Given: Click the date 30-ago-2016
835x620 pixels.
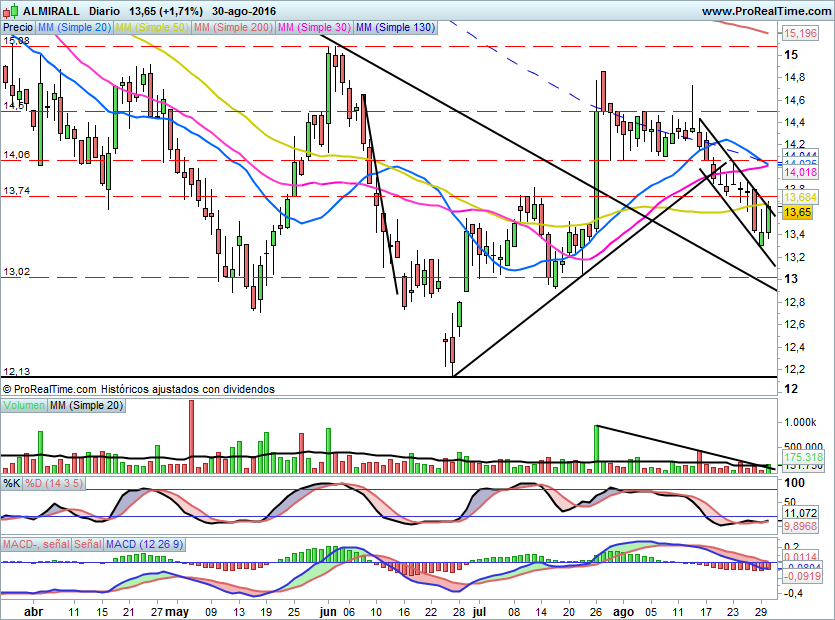Looking at the screenshot, I should coord(244,11).
